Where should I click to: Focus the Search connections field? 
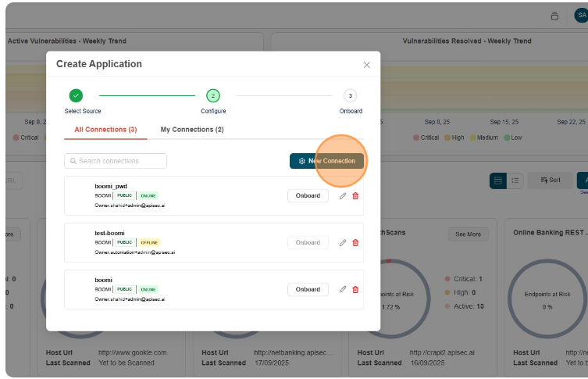point(116,161)
